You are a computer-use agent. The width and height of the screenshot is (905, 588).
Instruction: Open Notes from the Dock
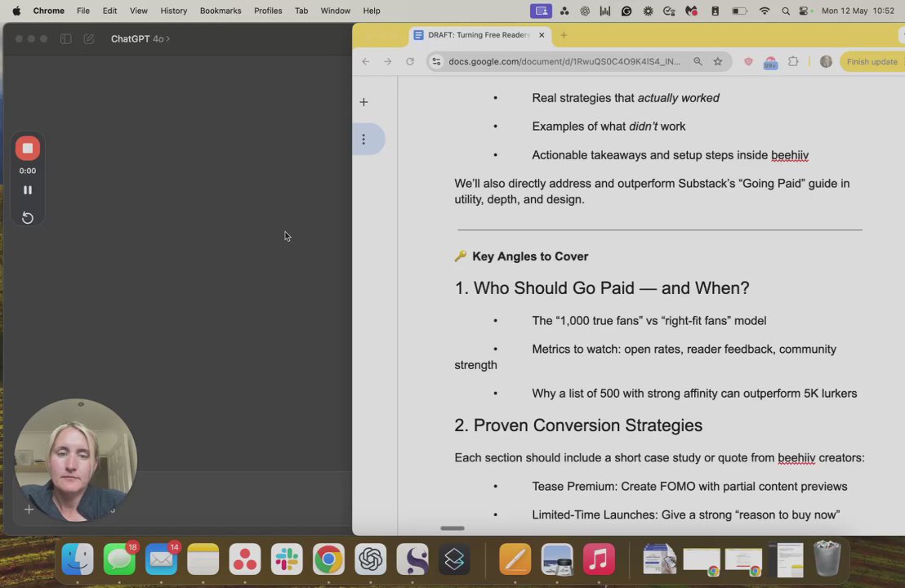[x=203, y=559]
